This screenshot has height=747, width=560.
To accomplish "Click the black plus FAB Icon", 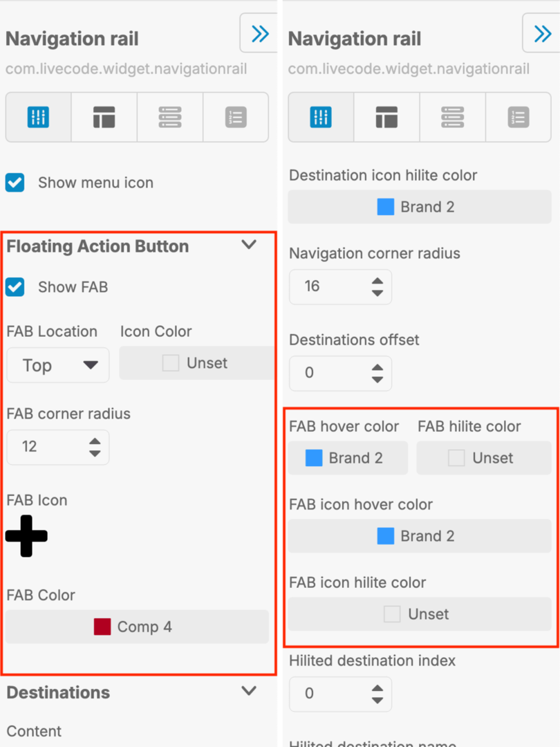I will [26, 535].
